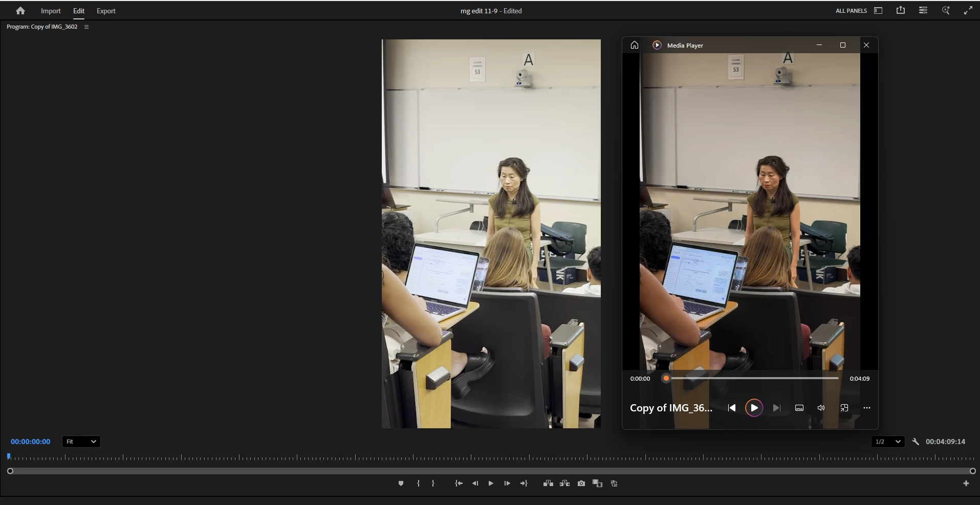Switch to the Edit tab

(x=79, y=11)
